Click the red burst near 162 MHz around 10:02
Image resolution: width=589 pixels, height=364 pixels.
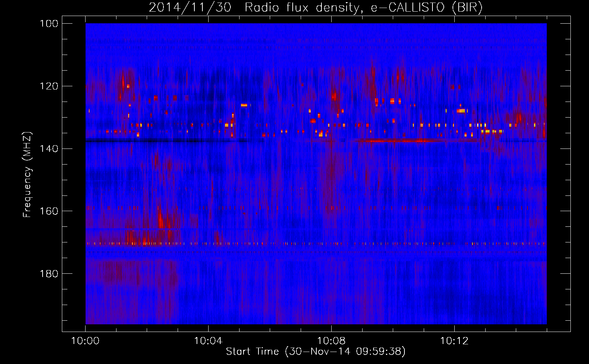click(164, 220)
